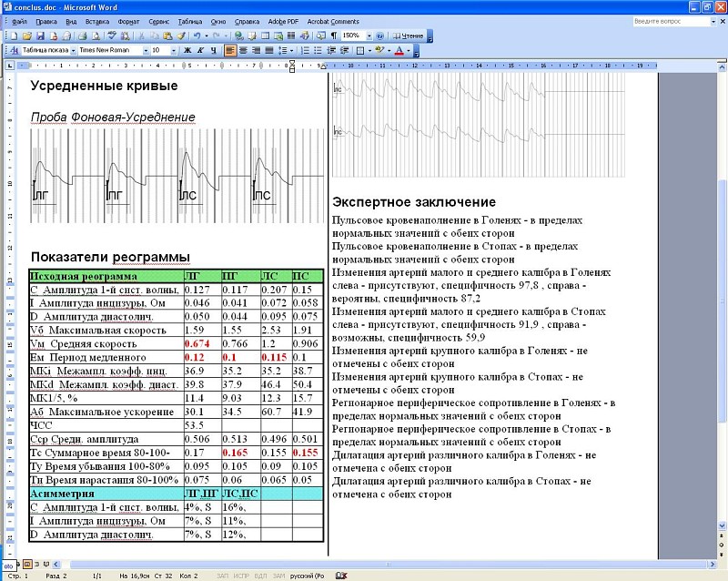The height and width of the screenshot is (581, 728).
Task: Open Word Help with the question mark icon
Action: point(380,36)
